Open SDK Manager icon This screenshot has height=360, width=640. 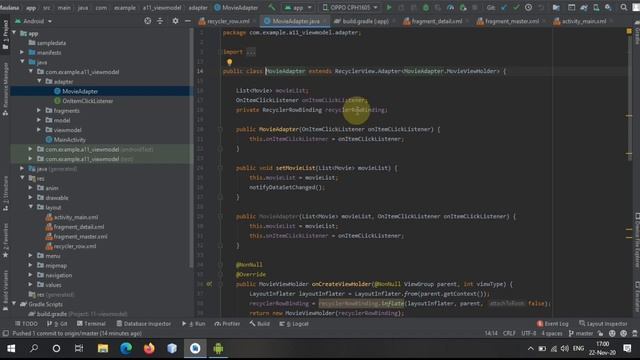click(608, 7)
